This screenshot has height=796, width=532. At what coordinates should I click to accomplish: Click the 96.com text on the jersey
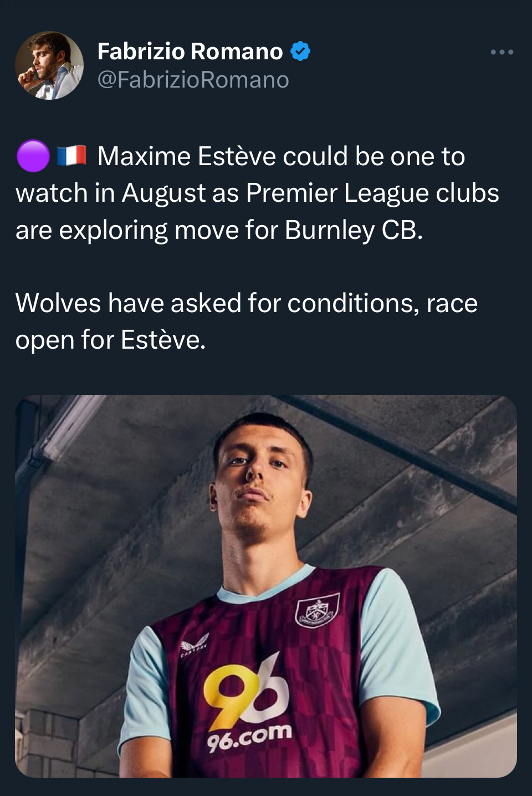(249, 737)
